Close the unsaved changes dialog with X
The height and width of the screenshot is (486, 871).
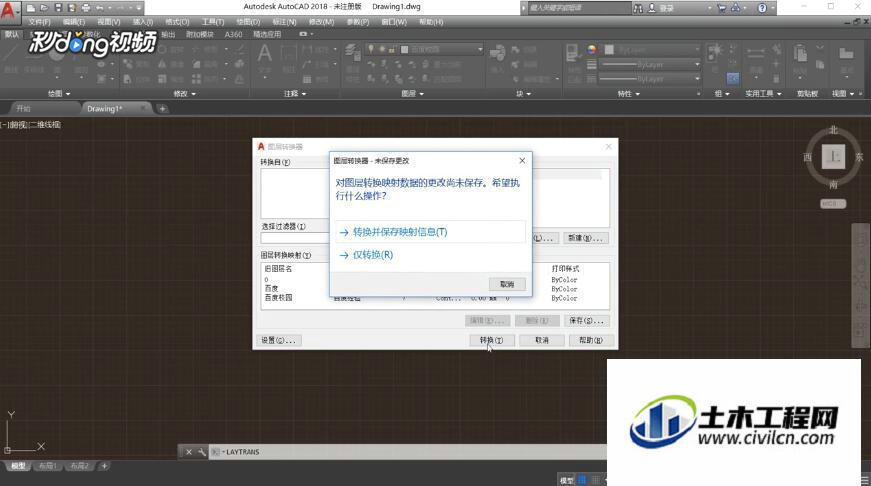click(522, 161)
